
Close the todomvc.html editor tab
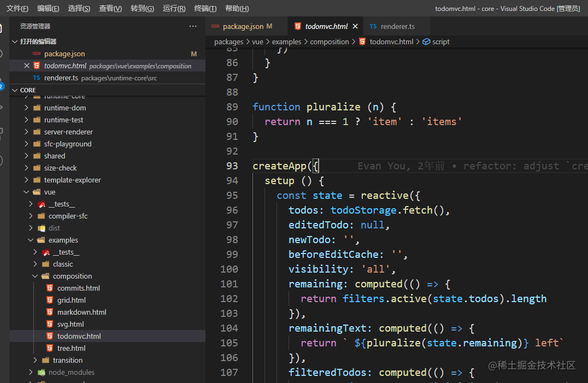355,26
